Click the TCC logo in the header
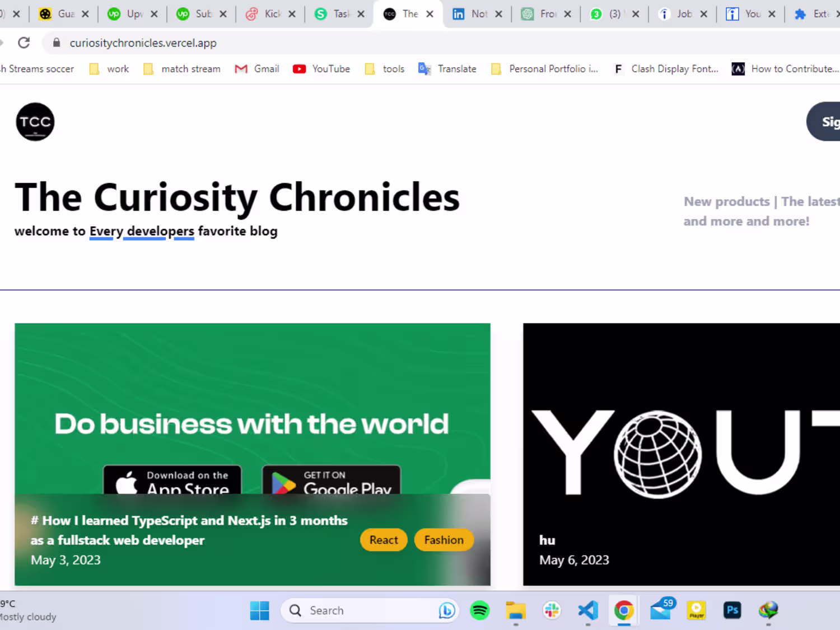 tap(35, 122)
